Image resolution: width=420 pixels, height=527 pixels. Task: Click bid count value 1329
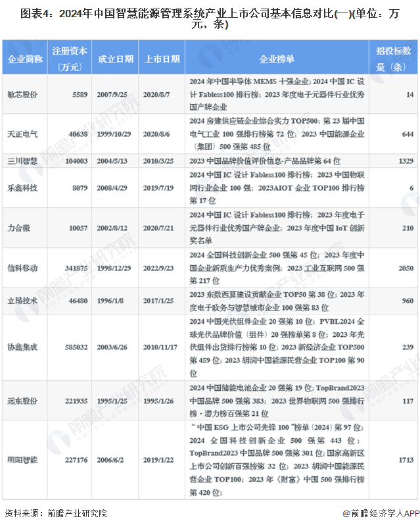click(x=406, y=161)
